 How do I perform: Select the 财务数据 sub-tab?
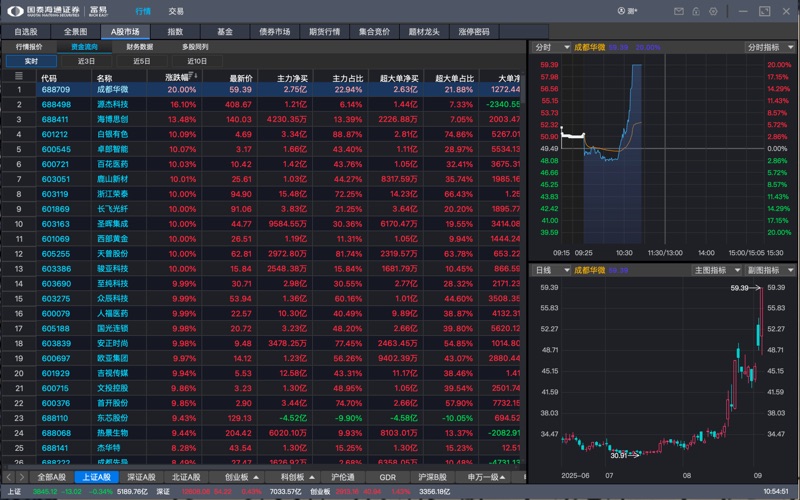click(x=140, y=46)
